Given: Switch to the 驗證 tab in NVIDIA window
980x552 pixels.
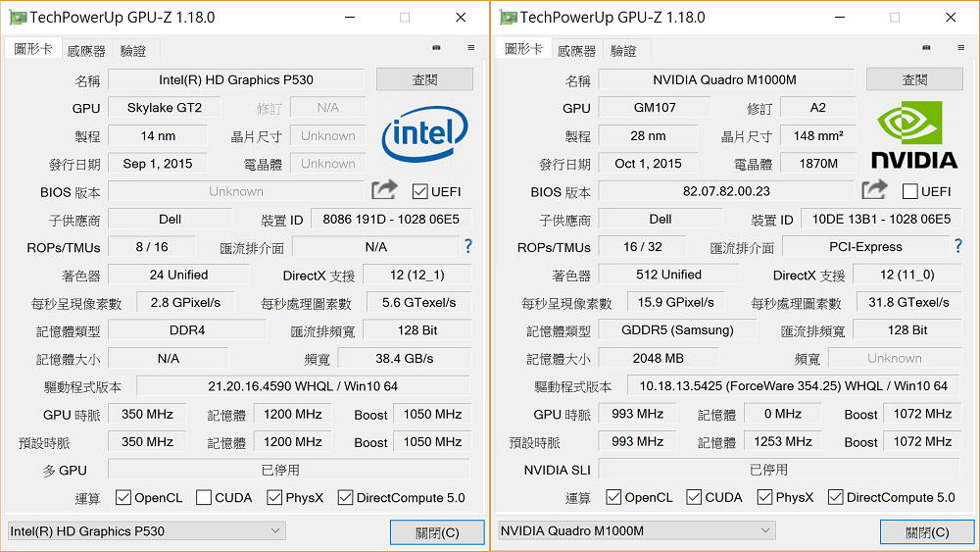Looking at the screenshot, I should (x=623, y=51).
